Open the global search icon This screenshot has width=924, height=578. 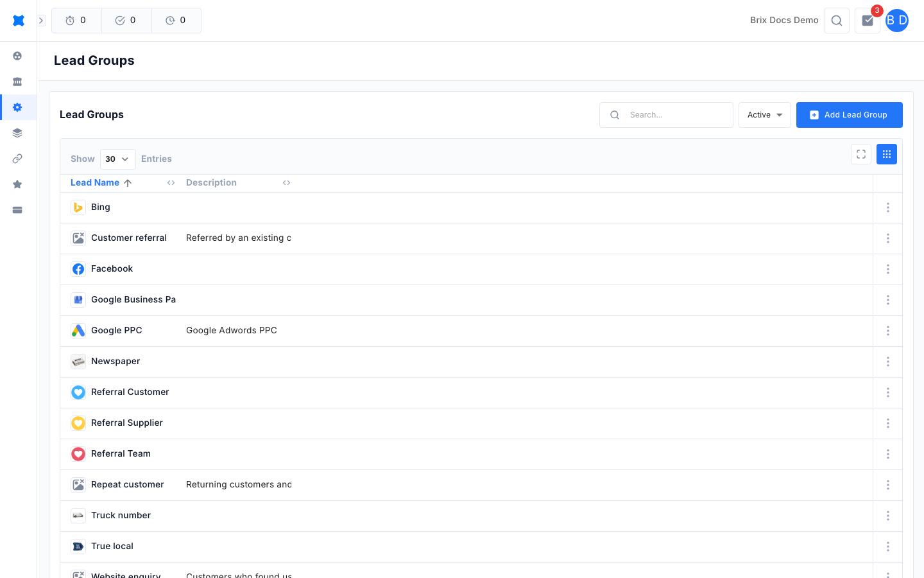(837, 21)
